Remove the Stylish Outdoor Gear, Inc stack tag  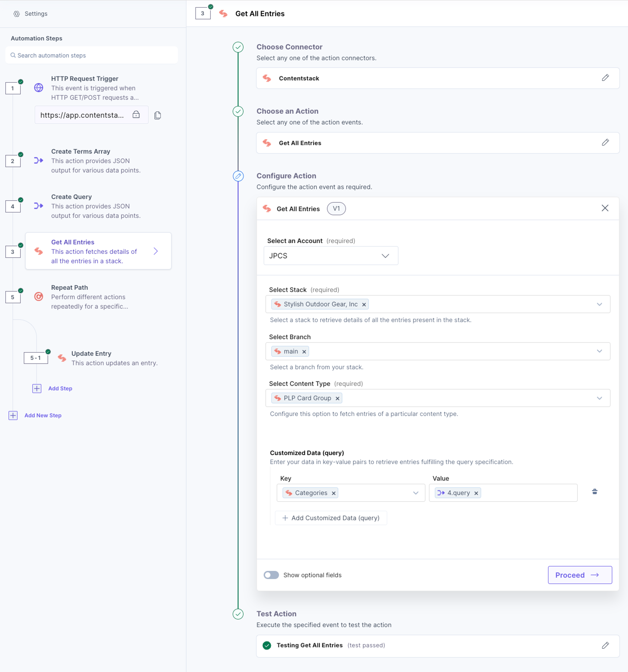point(364,305)
